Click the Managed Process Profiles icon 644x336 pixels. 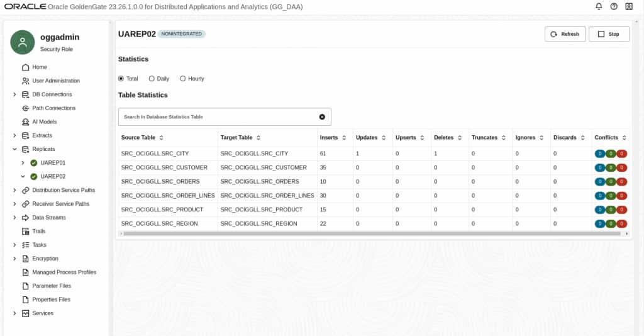[25, 272]
